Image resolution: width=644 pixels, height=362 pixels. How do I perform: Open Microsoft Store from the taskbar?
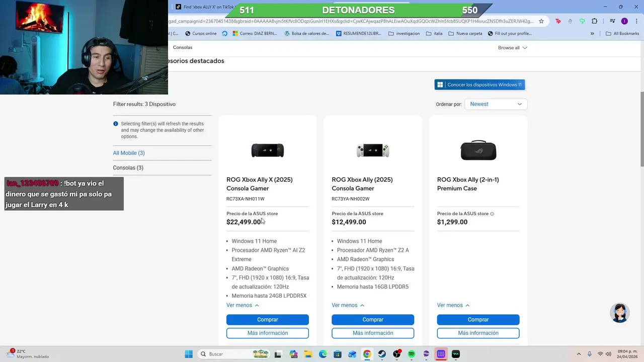click(338, 354)
